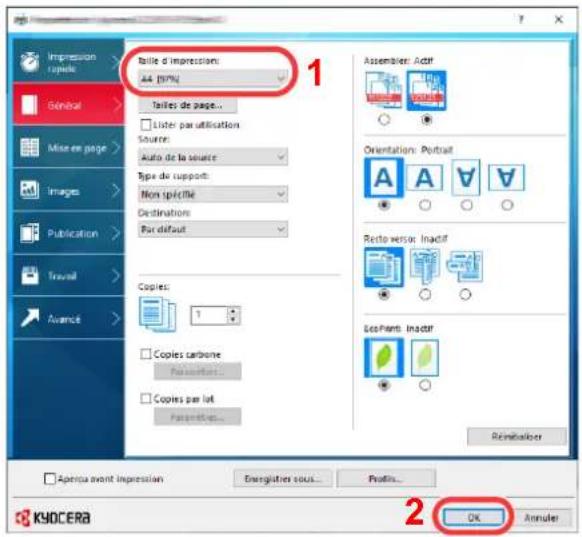Select the EcoPrint inactive radio button

(x=384, y=385)
